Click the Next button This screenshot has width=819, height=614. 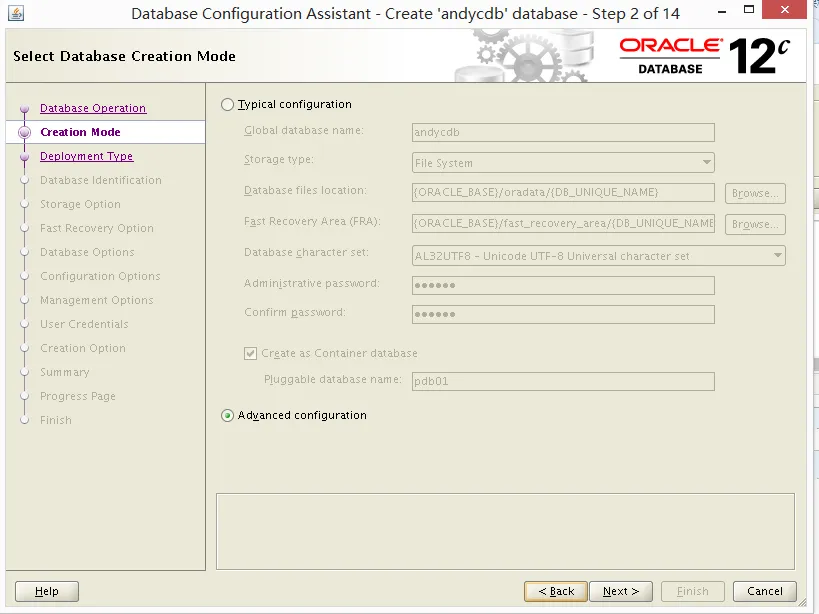[621, 591]
